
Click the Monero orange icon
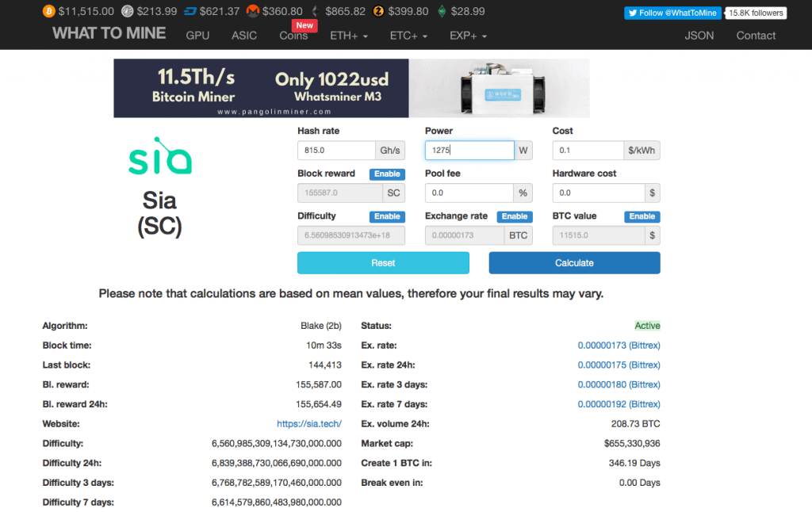pyautogui.click(x=253, y=11)
